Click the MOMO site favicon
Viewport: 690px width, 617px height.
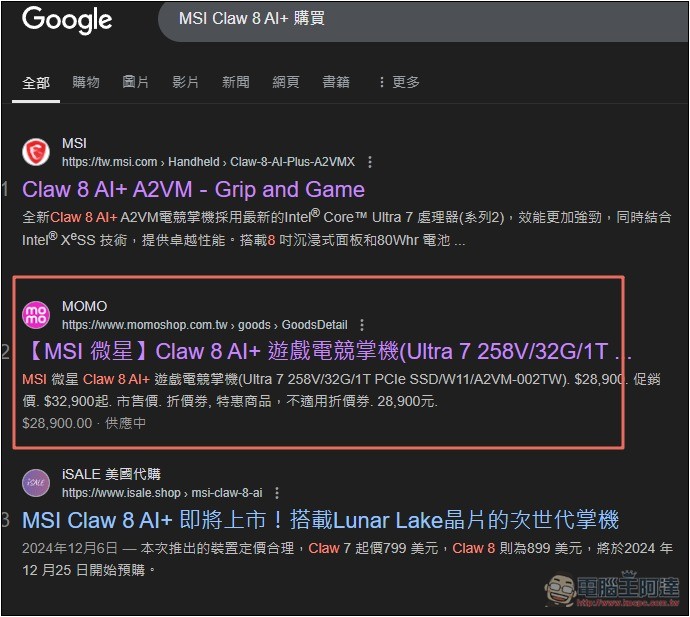coord(36,315)
